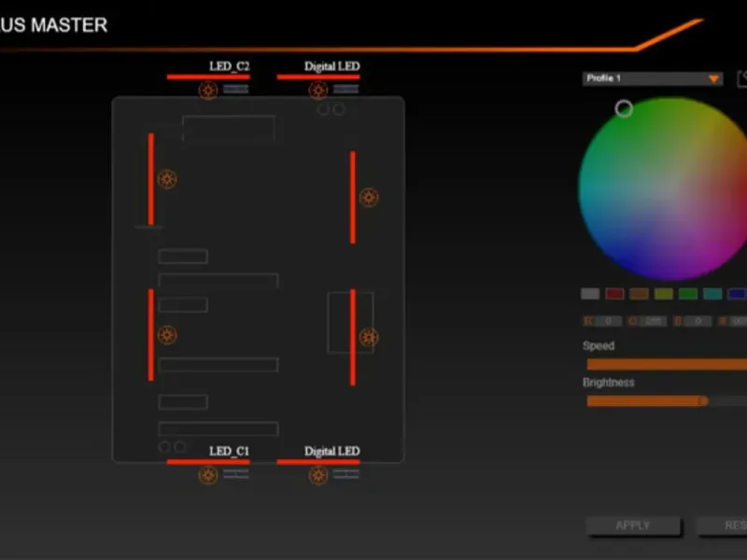This screenshot has height=560, width=747.
Task: Adjust the Speed slider bar
Action: [x=667, y=364]
